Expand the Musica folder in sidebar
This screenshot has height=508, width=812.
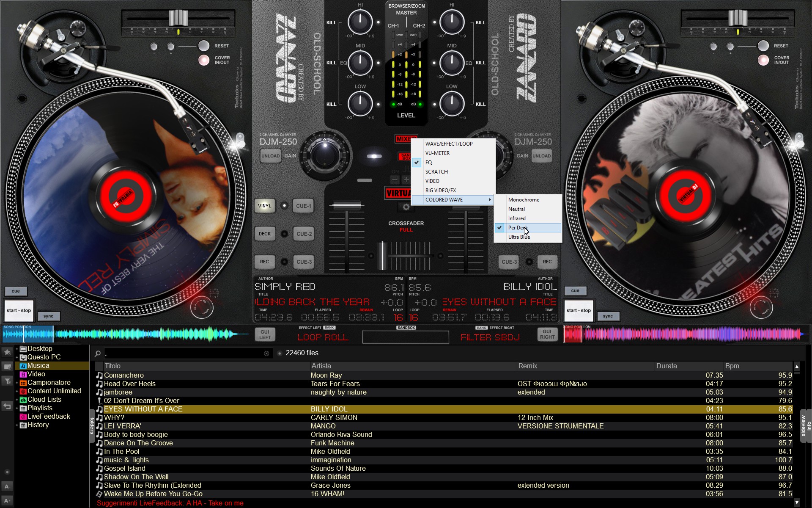[x=16, y=365]
